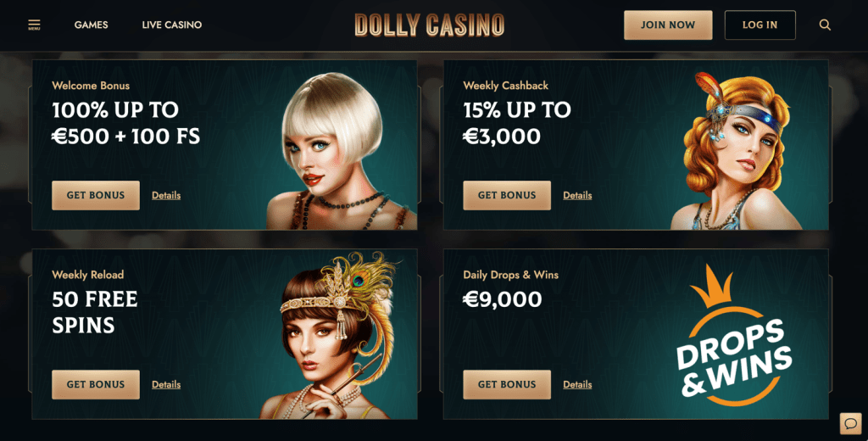Screen dimensions: 868x441
Task: View Weekly Reload details link
Action: point(166,384)
